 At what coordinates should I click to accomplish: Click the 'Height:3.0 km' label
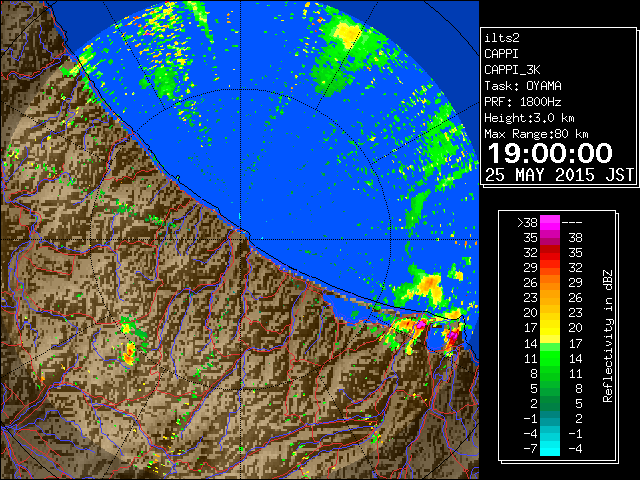[529, 118]
